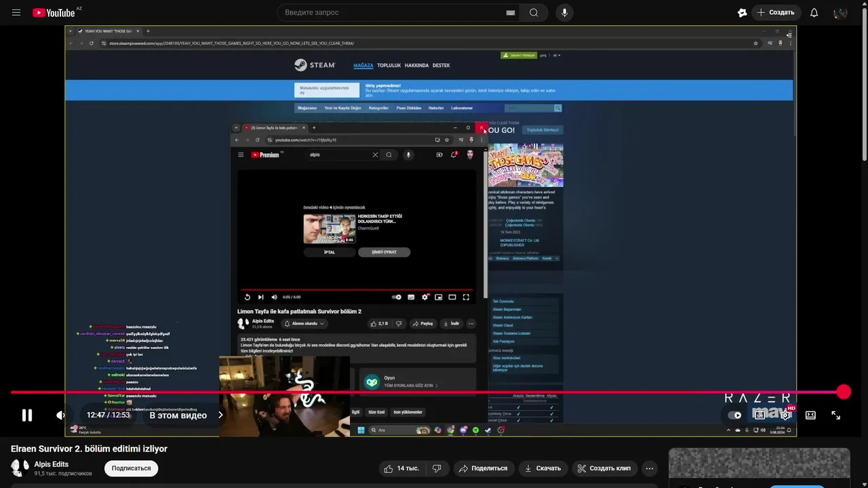
Task: Select MAĞAZA tab on Steam header
Action: pyautogui.click(x=363, y=65)
